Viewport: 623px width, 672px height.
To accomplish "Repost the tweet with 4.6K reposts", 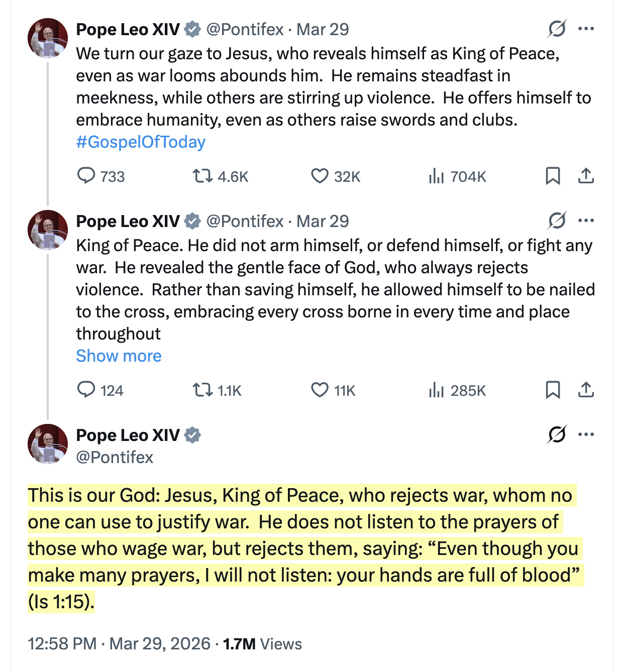I will click(x=203, y=176).
